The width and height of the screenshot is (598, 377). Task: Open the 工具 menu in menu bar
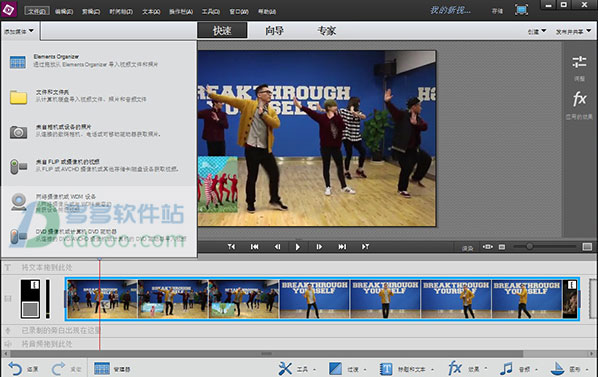click(x=211, y=11)
